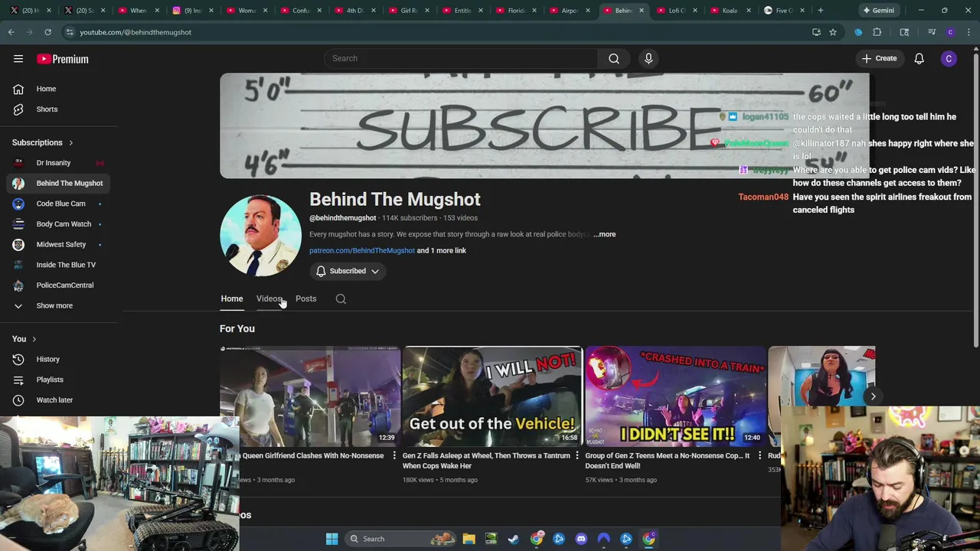The width and height of the screenshot is (980, 551).
Task: Open options menu for Gen Z Falls Asleep video
Action: point(577,456)
